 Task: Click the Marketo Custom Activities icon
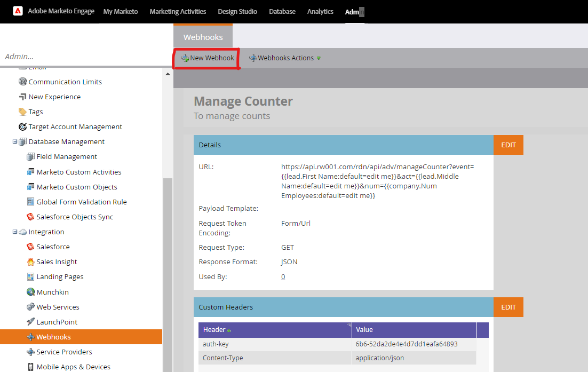[30, 172]
